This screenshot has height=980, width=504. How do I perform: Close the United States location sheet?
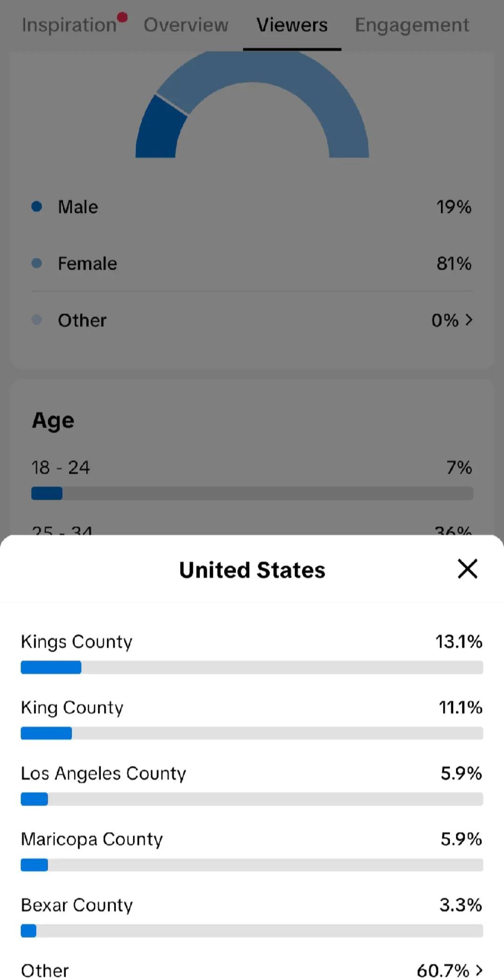[x=467, y=569]
